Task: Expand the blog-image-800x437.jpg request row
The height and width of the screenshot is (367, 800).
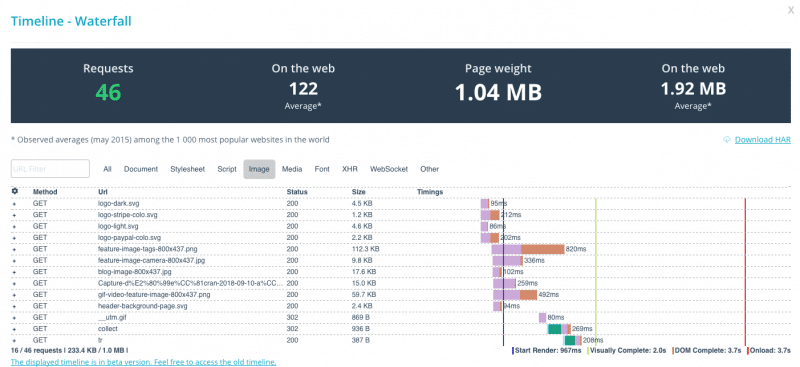Action: (14, 272)
